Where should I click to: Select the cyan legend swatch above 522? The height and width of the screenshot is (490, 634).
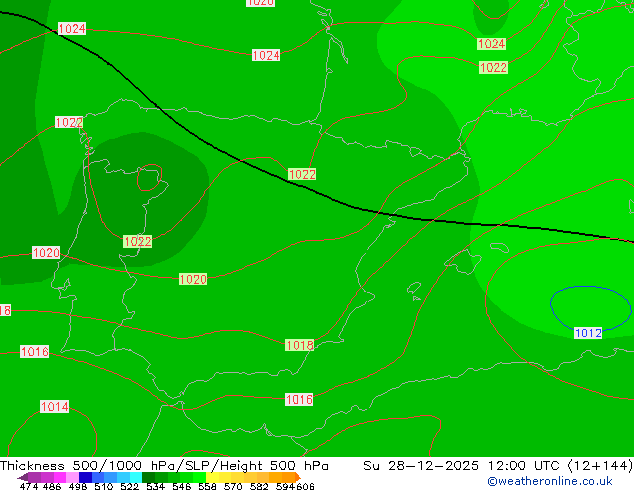[x=136, y=477]
